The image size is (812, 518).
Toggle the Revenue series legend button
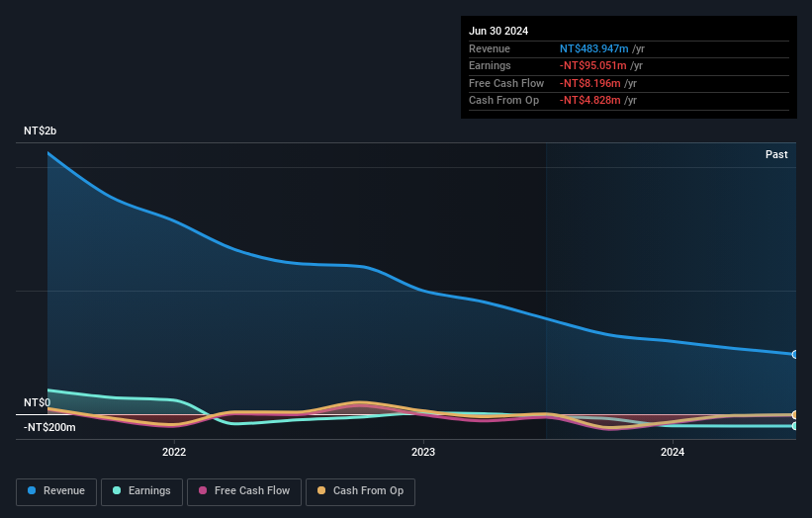click(56, 491)
